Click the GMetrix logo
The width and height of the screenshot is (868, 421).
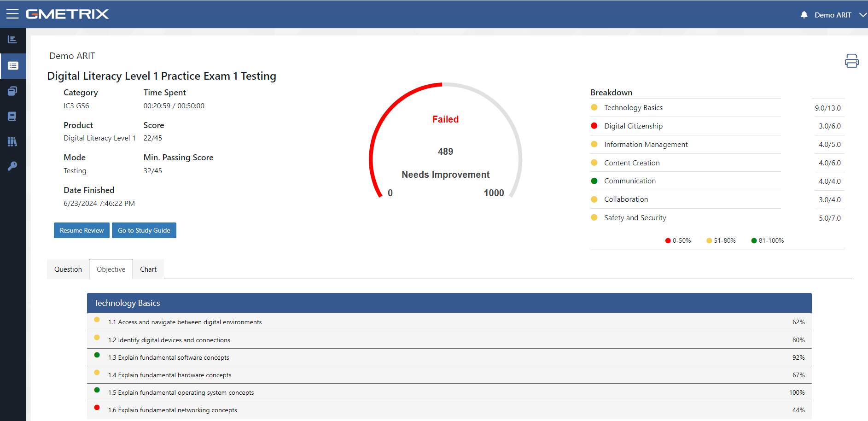pyautogui.click(x=67, y=14)
